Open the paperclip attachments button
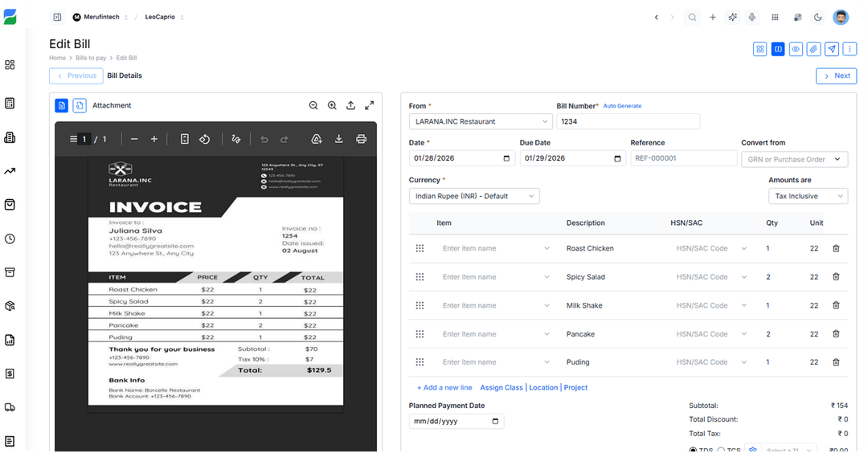 (813, 49)
